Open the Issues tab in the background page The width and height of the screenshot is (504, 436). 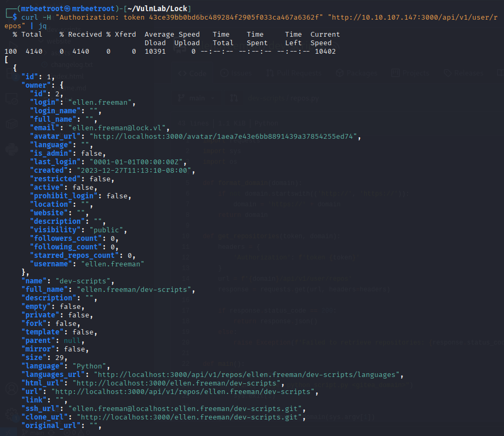(236, 73)
